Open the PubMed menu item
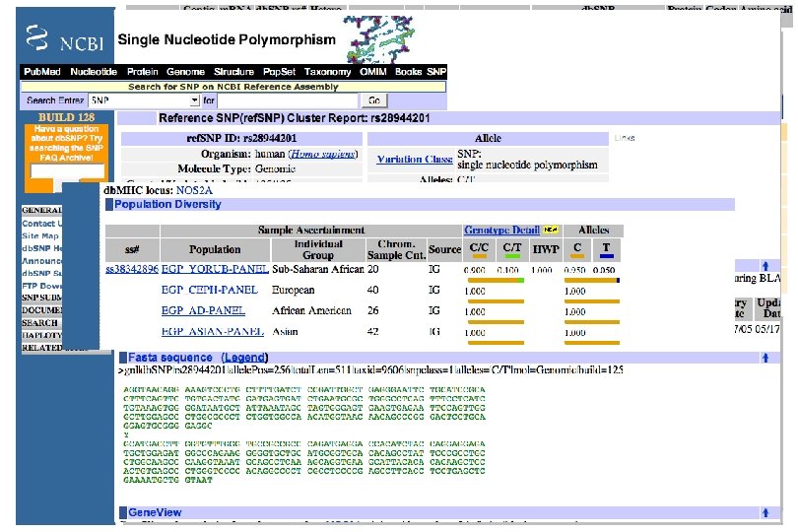 pyautogui.click(x=41, y=72)
